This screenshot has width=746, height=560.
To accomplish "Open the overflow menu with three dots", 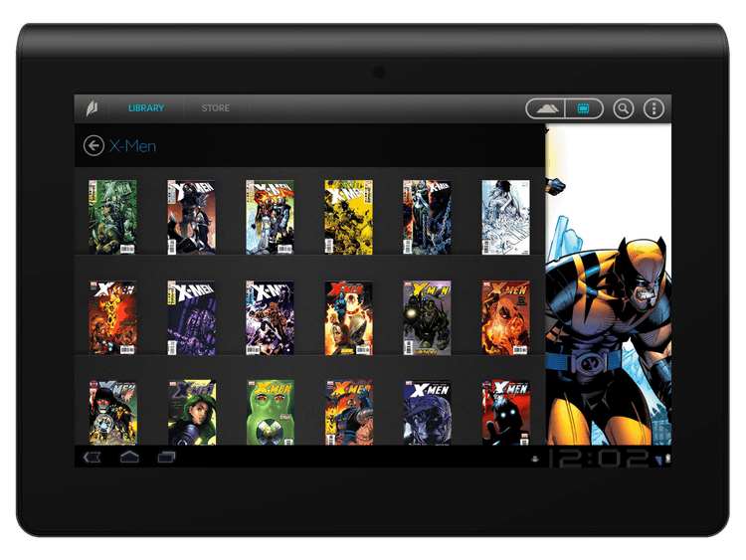I will pyautogui.click(x=653, y=108).
